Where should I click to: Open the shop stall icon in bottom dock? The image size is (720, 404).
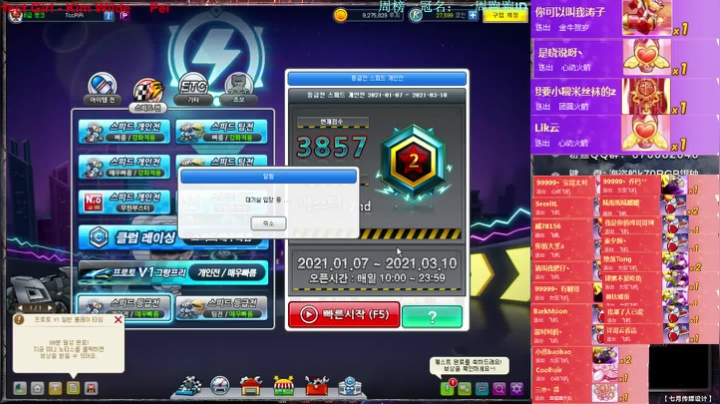click(284, 386)
